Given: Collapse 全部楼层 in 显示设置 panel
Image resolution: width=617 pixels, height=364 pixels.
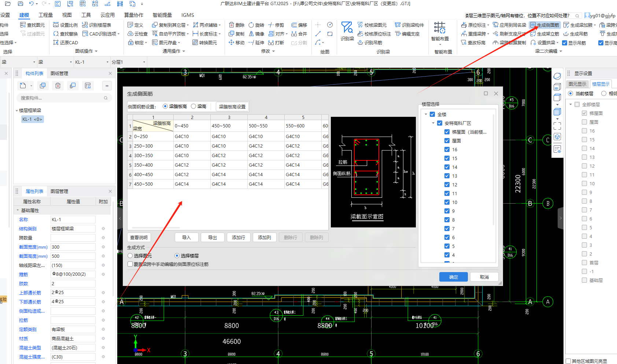Looking at the screenshot, I should (x=570, y=104).
